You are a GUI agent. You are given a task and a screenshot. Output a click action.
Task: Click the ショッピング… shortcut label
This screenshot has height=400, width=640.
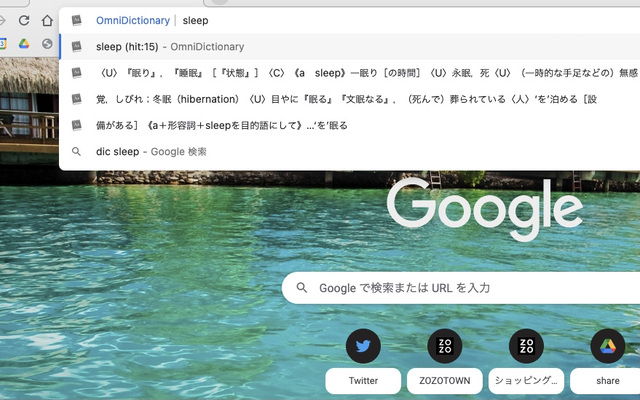pyautogui.click(x=526, y=380)
